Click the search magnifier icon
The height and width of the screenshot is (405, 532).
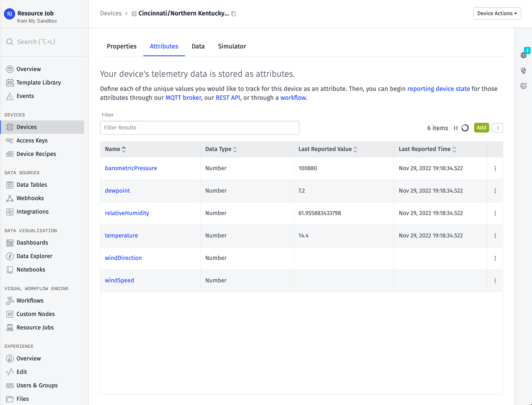coord(10,42)
